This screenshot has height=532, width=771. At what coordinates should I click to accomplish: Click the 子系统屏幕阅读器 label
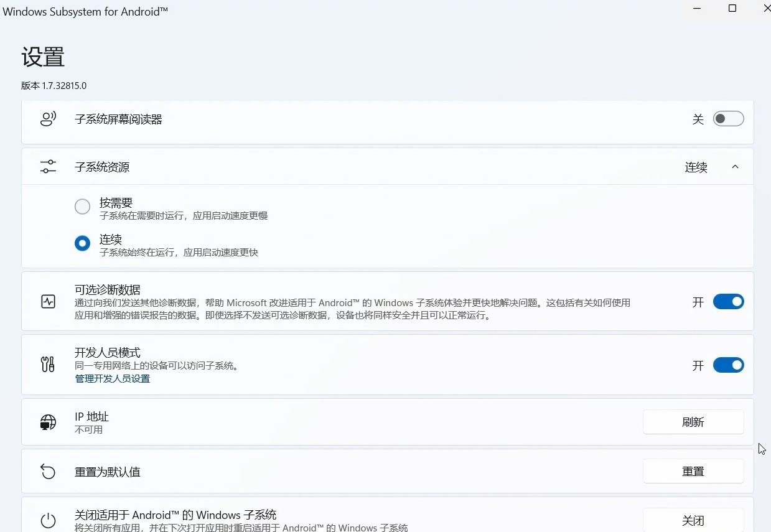118,119
